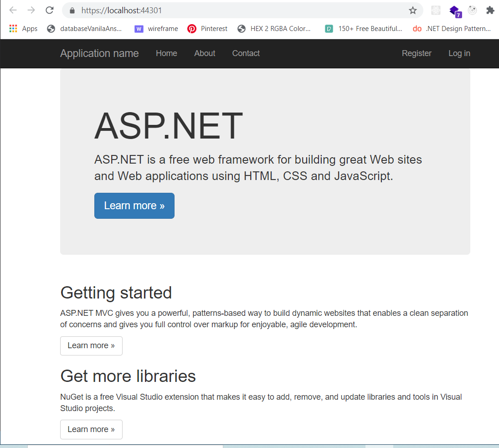Open the purple extension showing a 7 badge
499x448 pixels.
454,10
